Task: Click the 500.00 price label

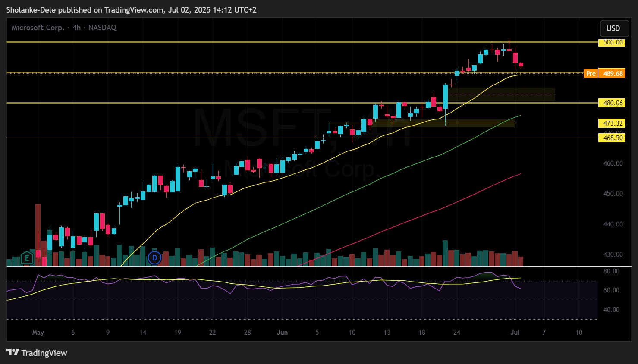Action: point(612,42)
